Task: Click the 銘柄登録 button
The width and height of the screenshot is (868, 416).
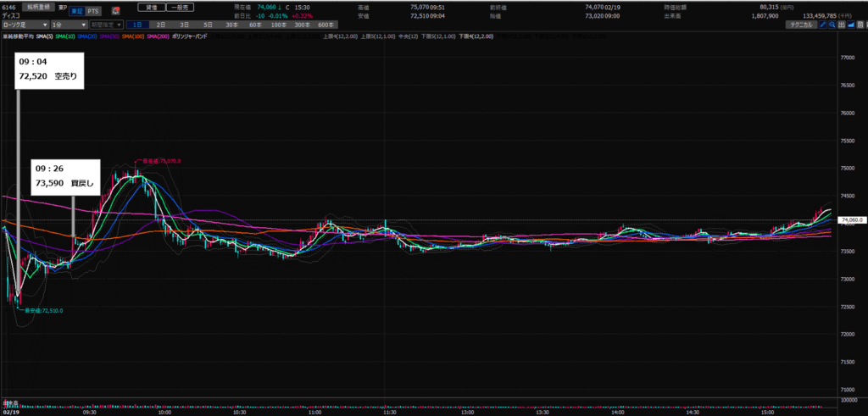Action: pos(40,7)
